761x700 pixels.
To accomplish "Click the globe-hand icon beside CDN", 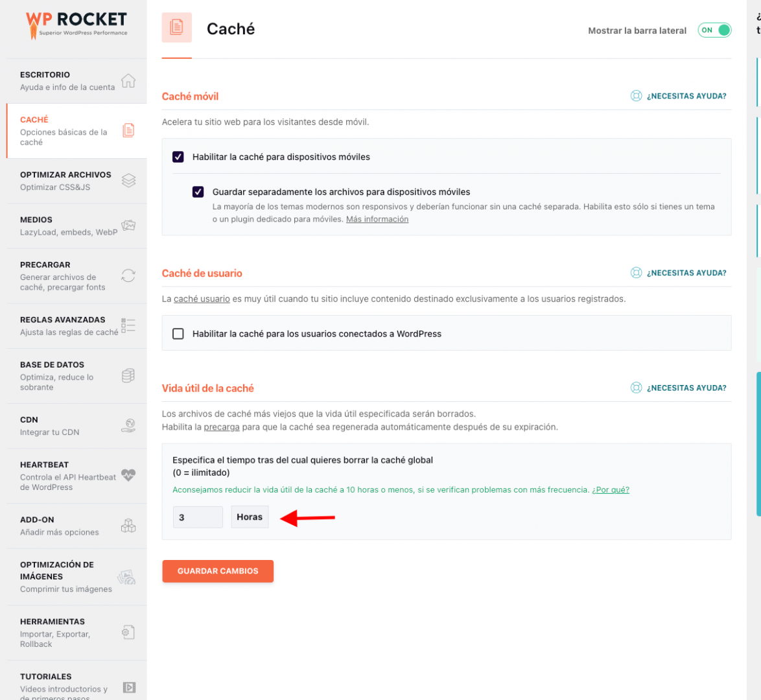I will (128, 426).
